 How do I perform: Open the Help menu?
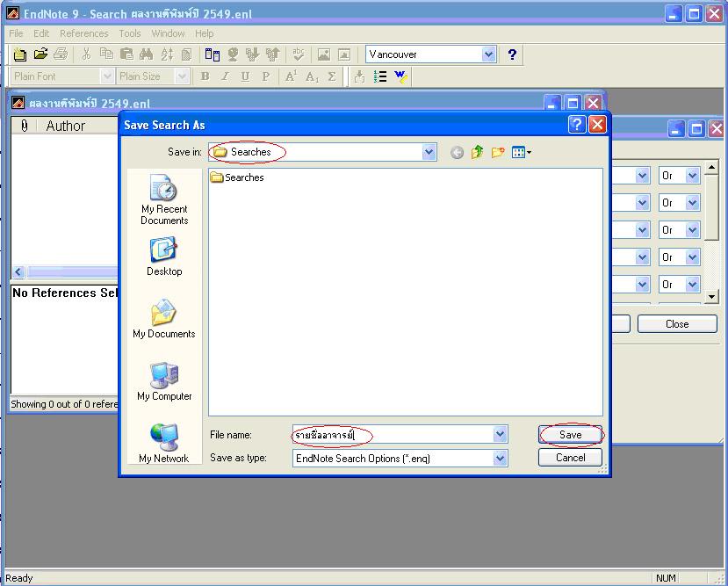point(205,33)
